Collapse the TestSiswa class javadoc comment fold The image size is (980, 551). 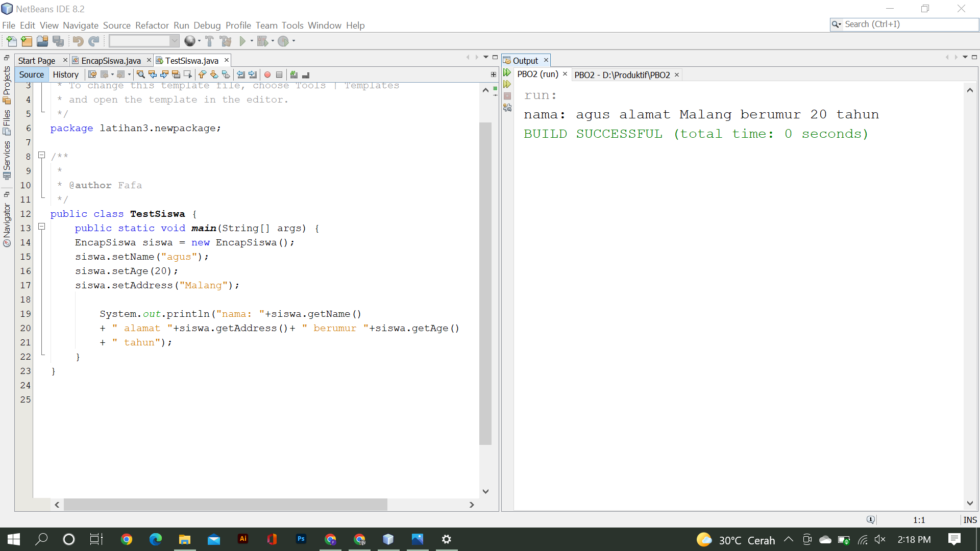42,156
